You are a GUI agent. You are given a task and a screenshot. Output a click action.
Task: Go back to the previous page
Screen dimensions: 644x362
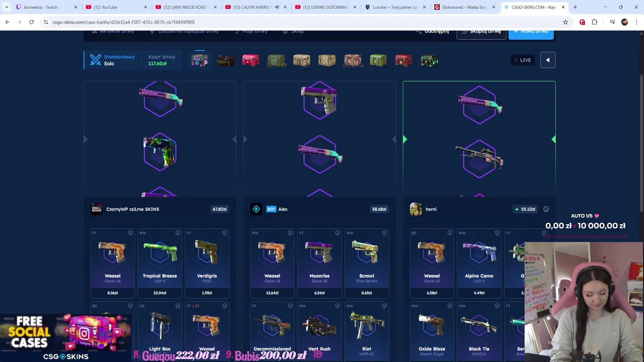point(7,22)
